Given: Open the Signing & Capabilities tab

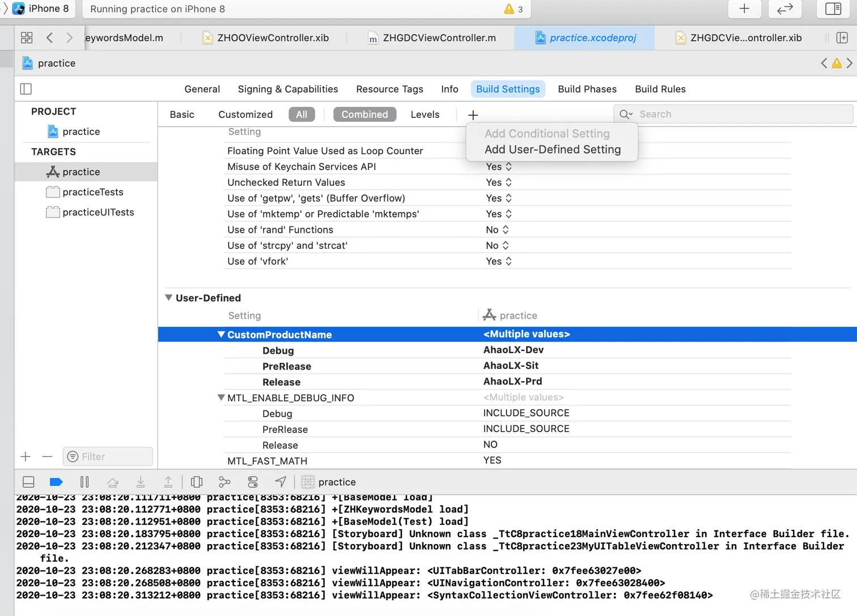Looking at the screenshot, I should 288,89.
